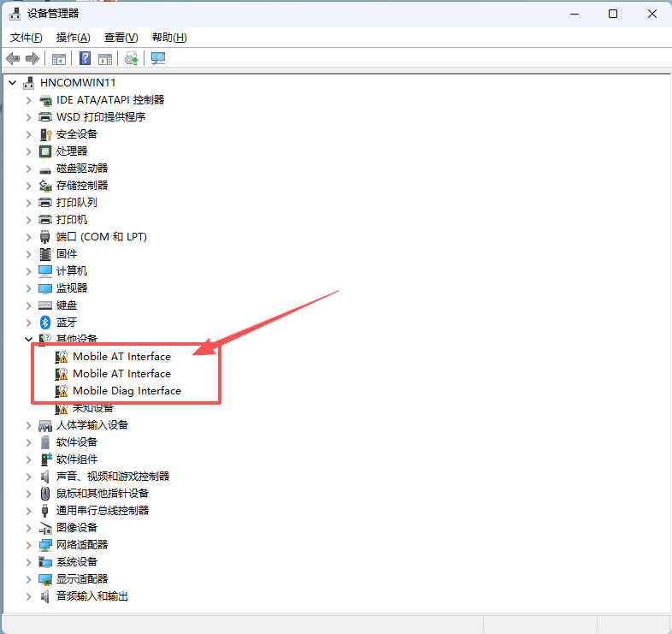672x634 pixels.
Task: Open the 查看(V) menu
Action: point(121,38)
